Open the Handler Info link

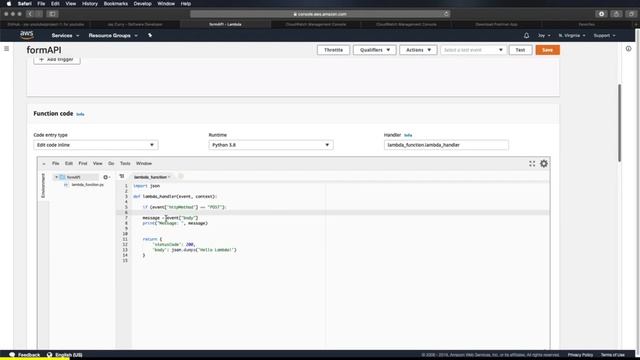point(408,135)
